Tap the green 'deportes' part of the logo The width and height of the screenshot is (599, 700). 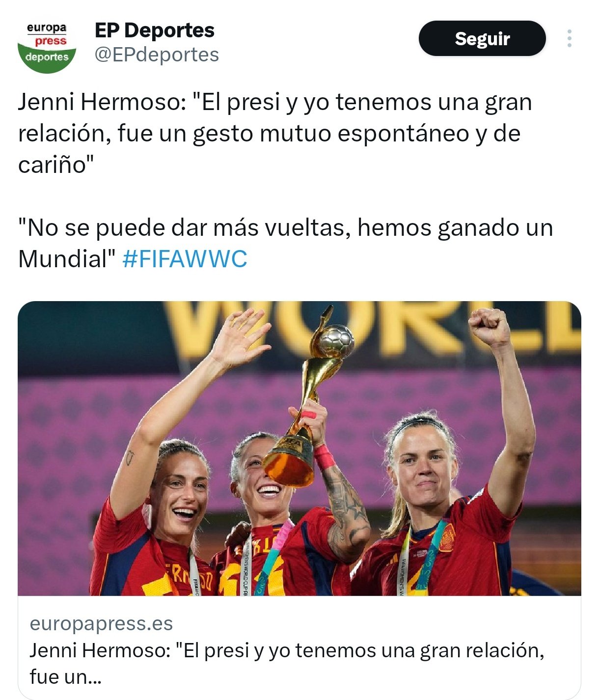(x=47, y=58)
